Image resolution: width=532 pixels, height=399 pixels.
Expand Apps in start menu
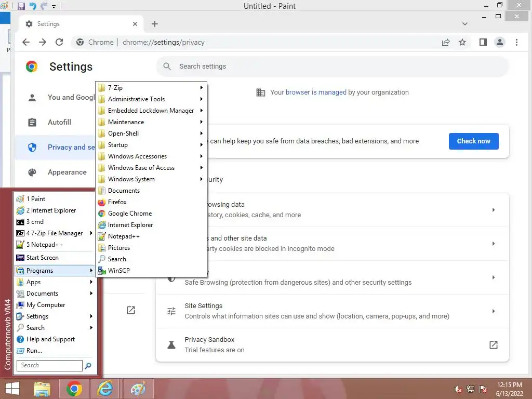[x=54, y=282]
